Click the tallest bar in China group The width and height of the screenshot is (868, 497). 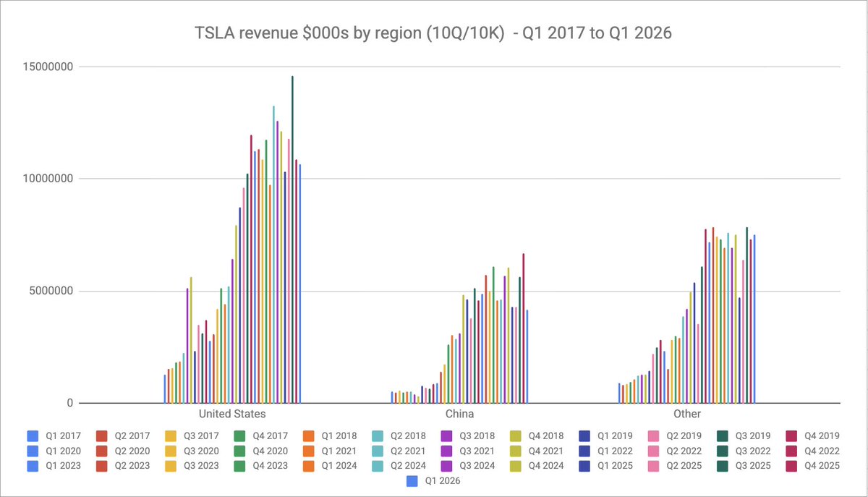point(523,328)
